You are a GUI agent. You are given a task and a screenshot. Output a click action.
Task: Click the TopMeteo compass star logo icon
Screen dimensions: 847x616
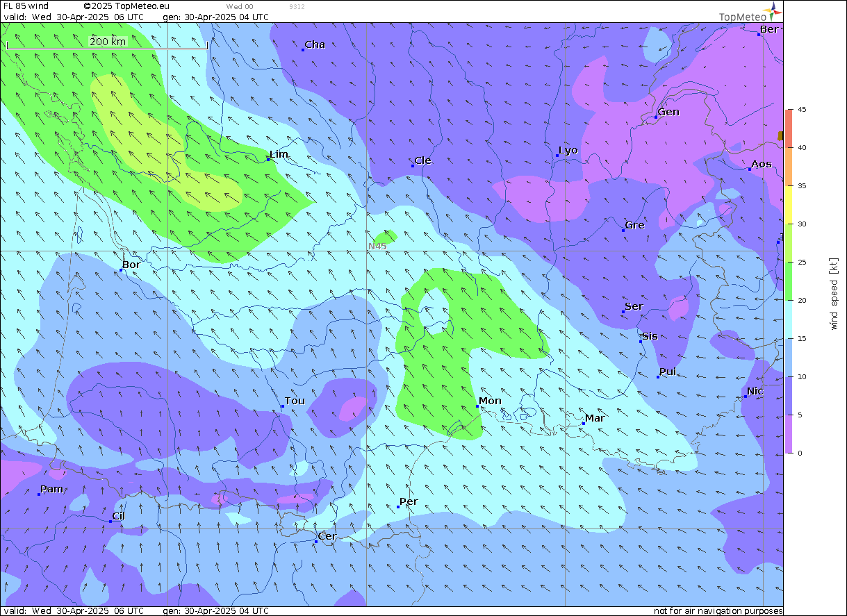[775, 10]
